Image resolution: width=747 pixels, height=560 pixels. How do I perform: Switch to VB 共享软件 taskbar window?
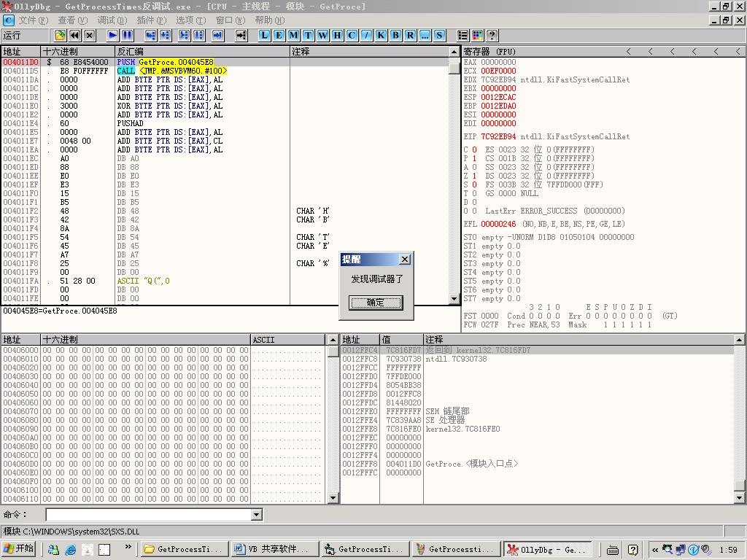coord(274,549)
